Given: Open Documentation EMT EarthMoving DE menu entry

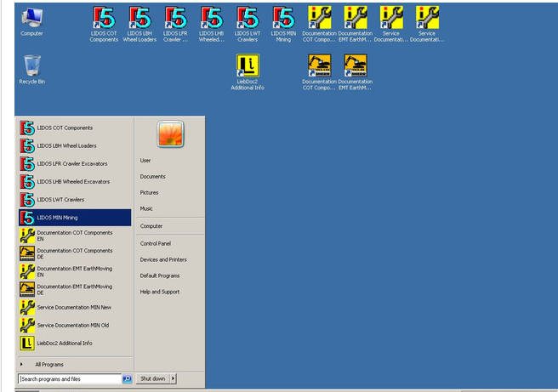Looking at the screenshot, I should [x=75, y=290].
